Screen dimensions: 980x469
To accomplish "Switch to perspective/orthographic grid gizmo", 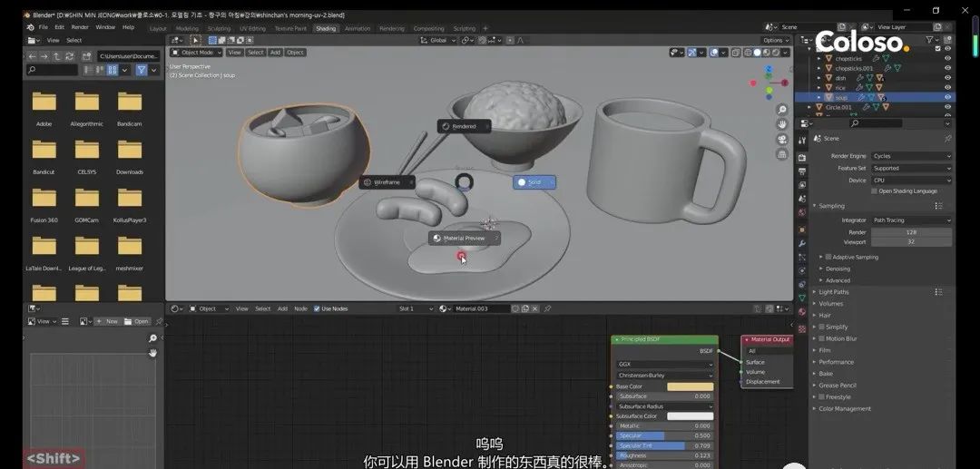I will (x=782, y=154).
